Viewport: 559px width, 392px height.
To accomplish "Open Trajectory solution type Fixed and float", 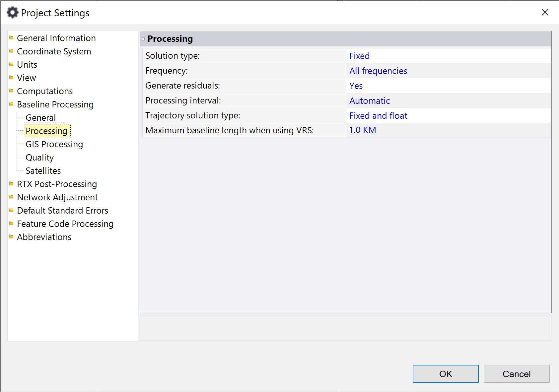I will click(378, 116).
